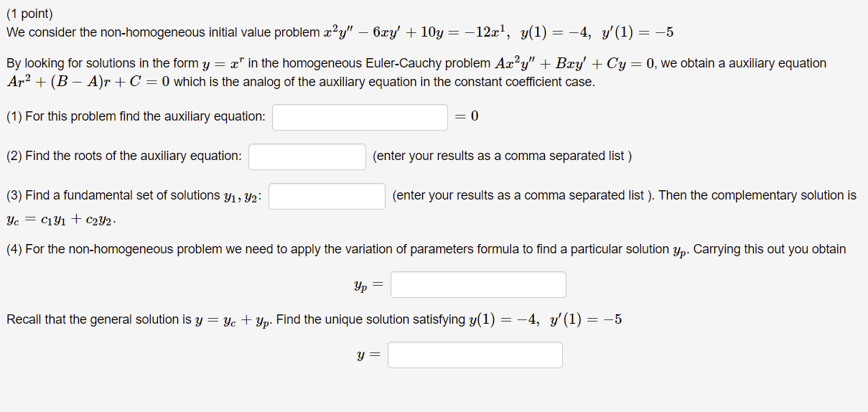
Task: Focus the roots of auxiliary equation field
Action: (307, 156)
